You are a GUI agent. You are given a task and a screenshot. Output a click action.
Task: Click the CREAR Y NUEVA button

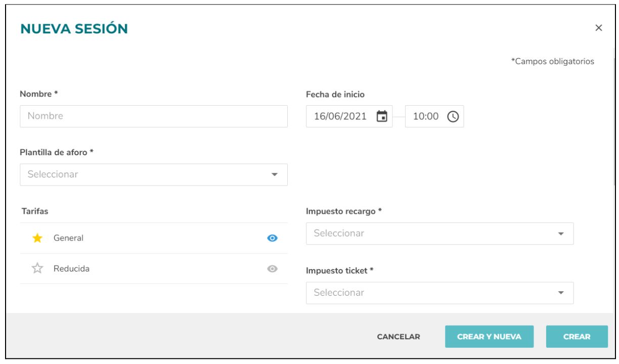pos(489,337)
